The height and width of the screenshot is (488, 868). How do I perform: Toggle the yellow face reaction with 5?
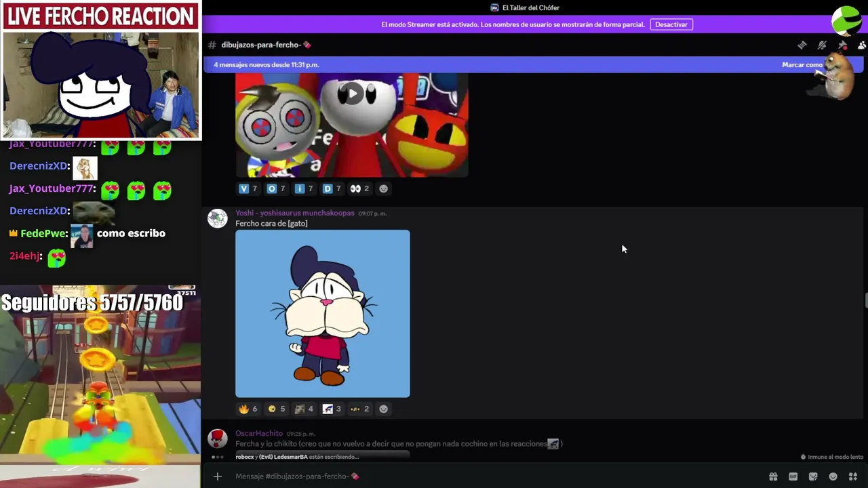[276, 409]
